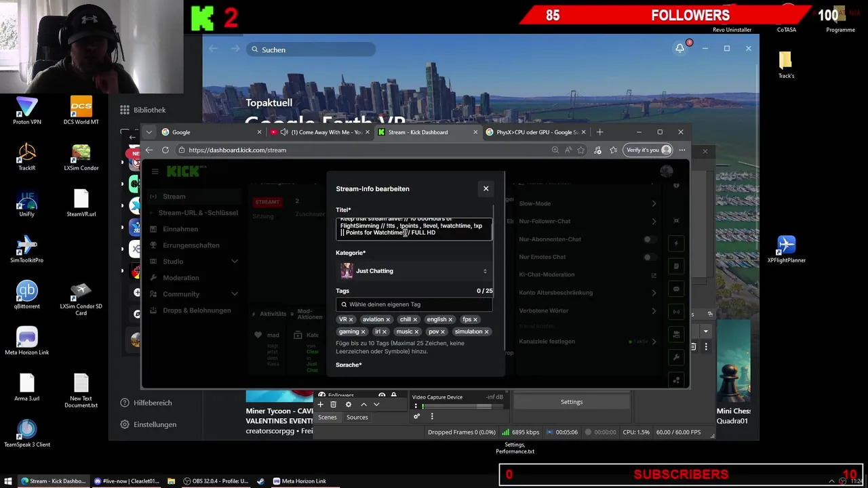Open browser tab search dropdown
Screen dimensions: 868x488
149,132
